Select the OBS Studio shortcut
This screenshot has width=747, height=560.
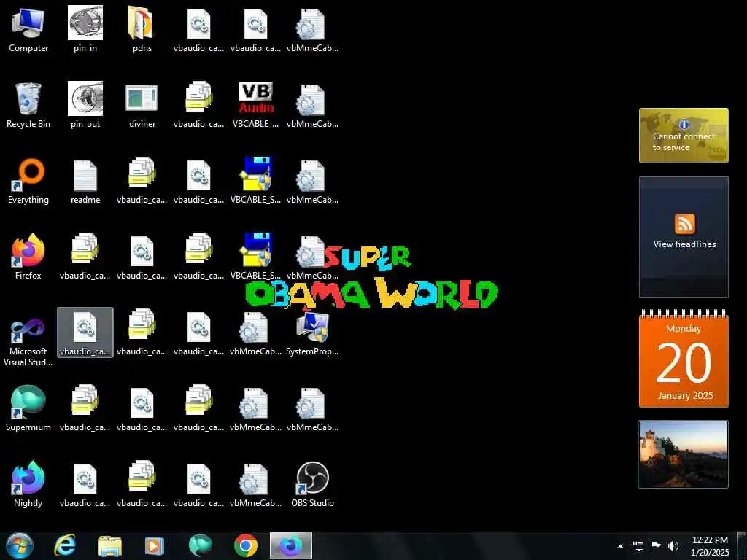[x=312, y=484]
